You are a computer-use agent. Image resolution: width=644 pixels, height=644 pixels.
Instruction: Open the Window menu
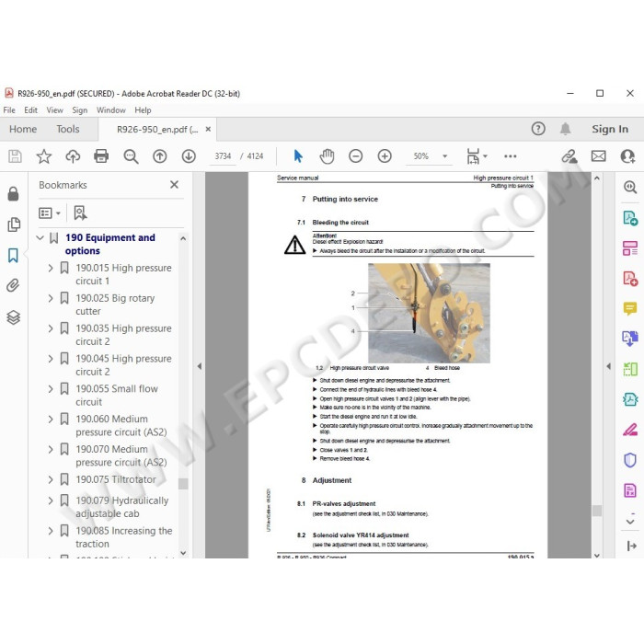(x=111, y=110)
